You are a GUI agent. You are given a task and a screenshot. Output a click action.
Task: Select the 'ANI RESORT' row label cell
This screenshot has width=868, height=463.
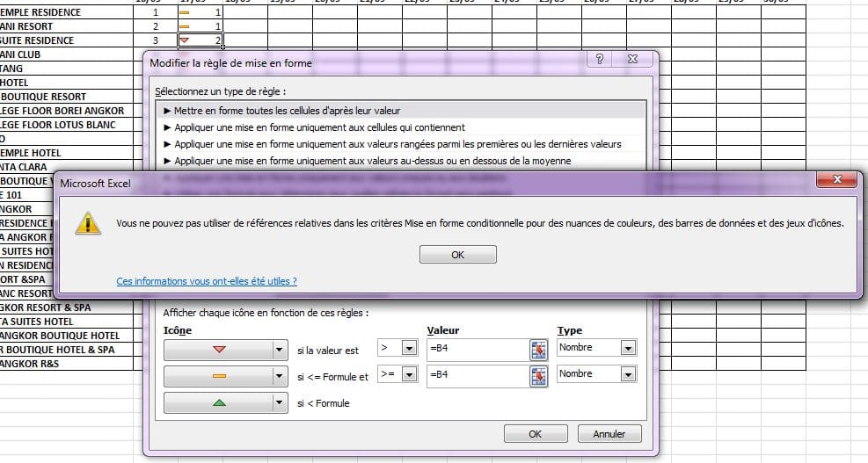[67, 26]
